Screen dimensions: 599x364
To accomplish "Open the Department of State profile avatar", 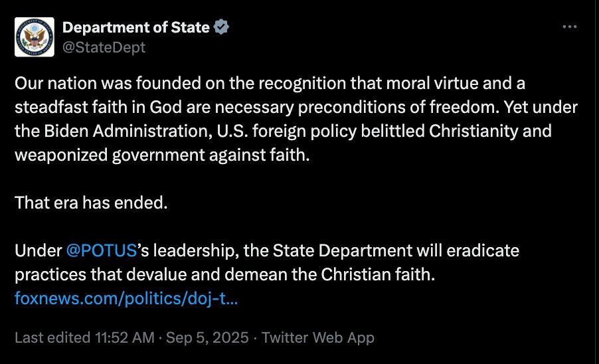I will (35, 37).
